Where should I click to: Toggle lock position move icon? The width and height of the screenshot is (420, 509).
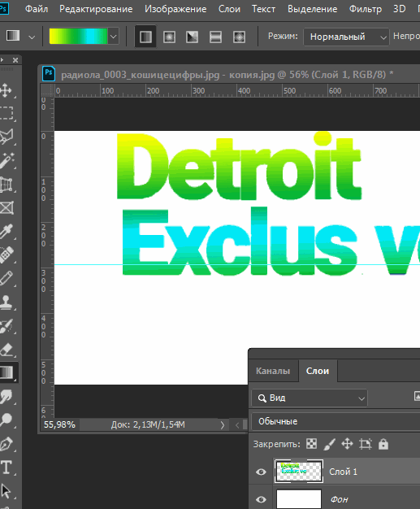click(347, 444)
